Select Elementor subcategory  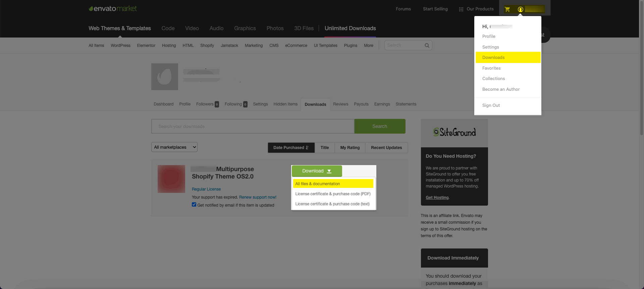click(146, 46)
